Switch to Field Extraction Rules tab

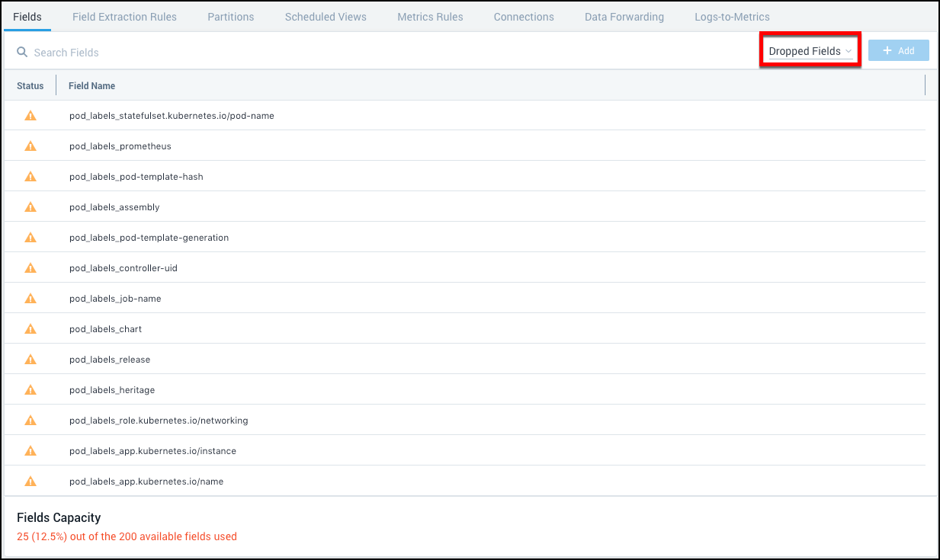(124, 17)
